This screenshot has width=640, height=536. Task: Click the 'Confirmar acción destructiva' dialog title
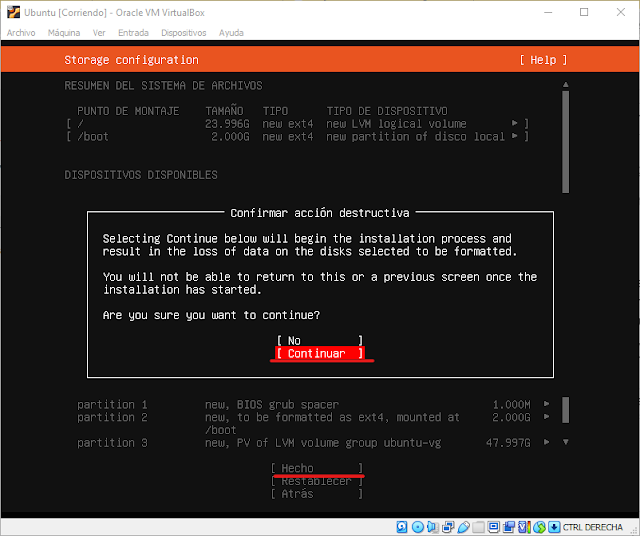pyautogui.click(x=320, y=213)
